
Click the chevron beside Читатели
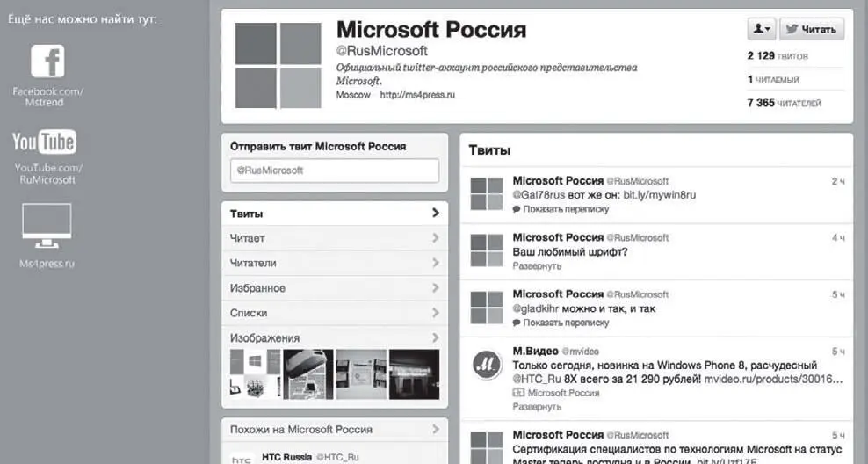436,263
